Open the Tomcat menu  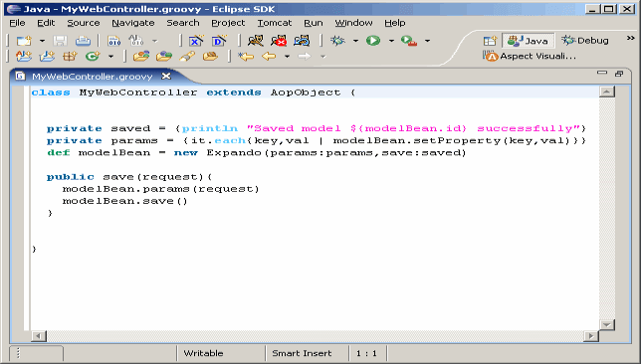[275, 23]
